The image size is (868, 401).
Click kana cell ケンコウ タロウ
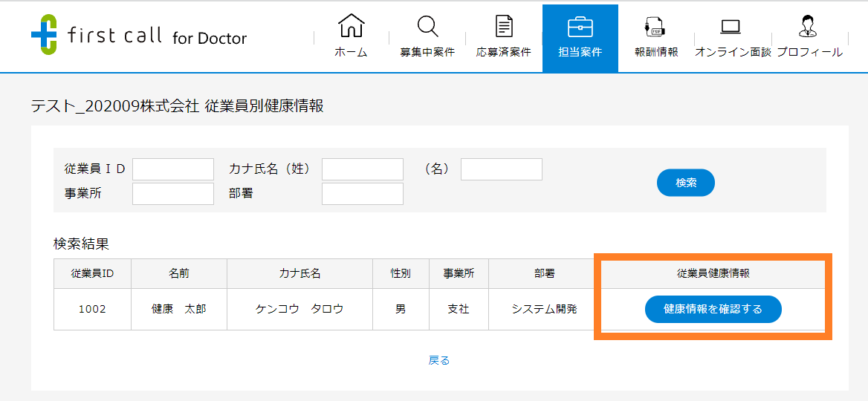tap(299, 309)
